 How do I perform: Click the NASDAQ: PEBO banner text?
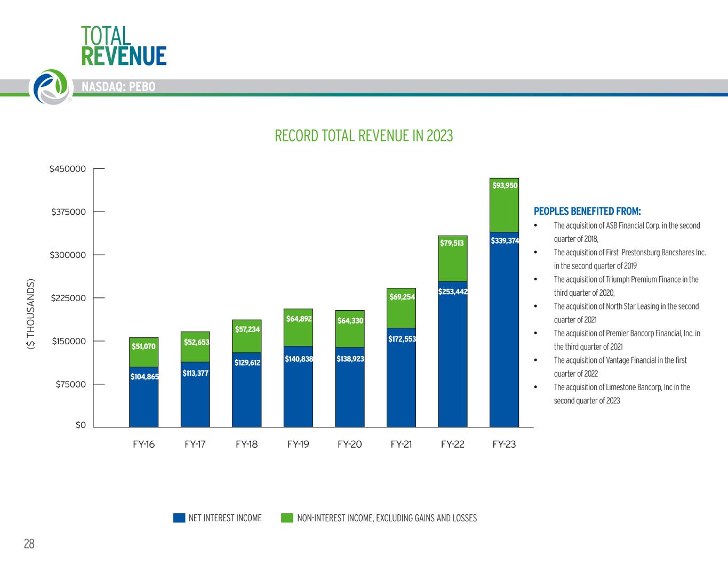(x=119, y=87)
